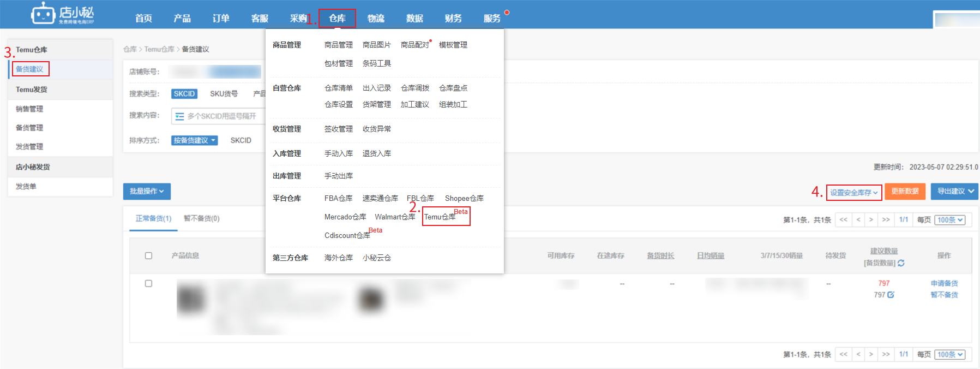Click the edit icon beside stock quantity 797
980x369 pixels.
coord(891,295)
